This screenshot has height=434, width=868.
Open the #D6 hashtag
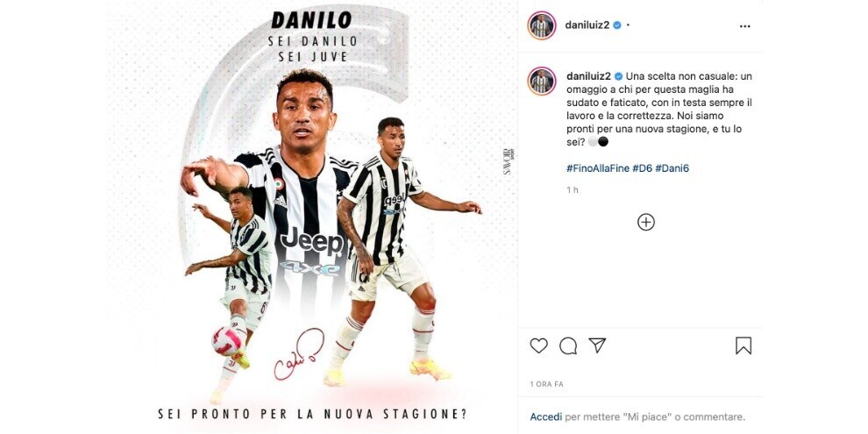click(642, 168)
